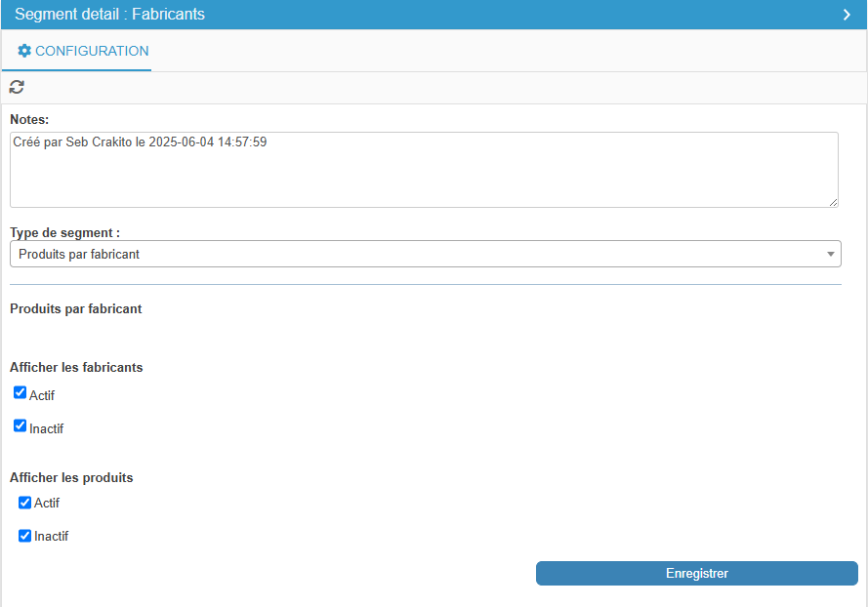Click the Enregistrer button
Image resolution: width=868 pixels, height=607 pixels.
(697, 573)
